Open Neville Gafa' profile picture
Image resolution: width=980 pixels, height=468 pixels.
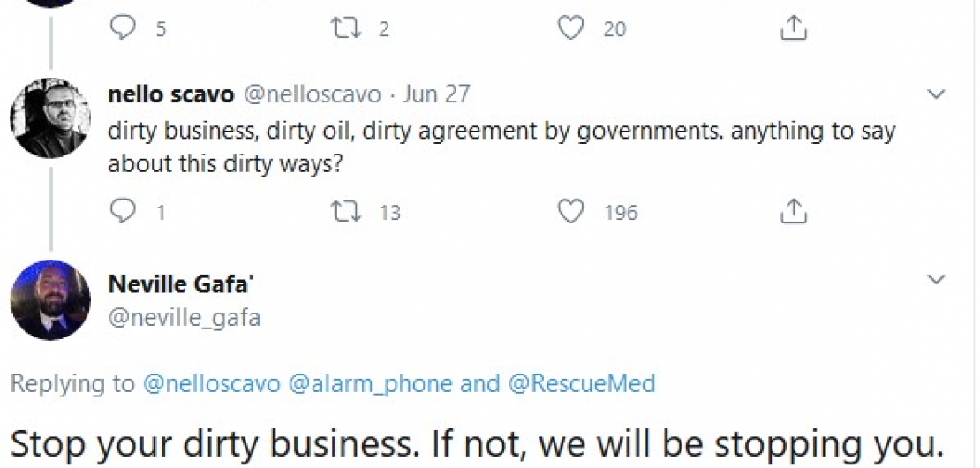point(50,300)
